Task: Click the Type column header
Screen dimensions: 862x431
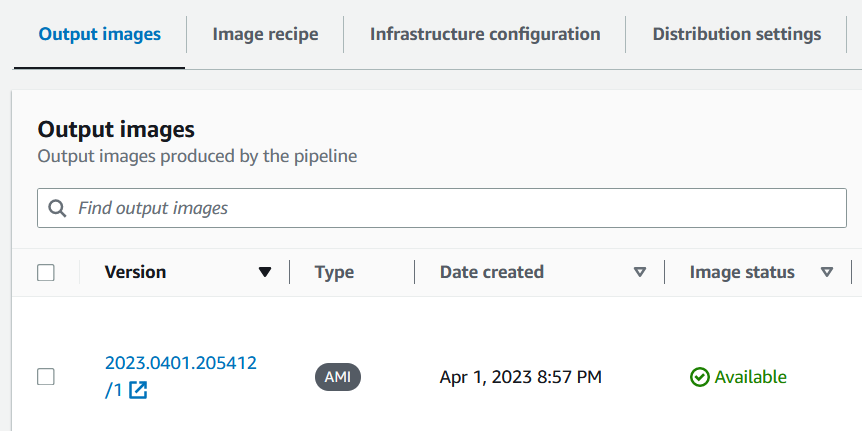Action: point(334,272)
